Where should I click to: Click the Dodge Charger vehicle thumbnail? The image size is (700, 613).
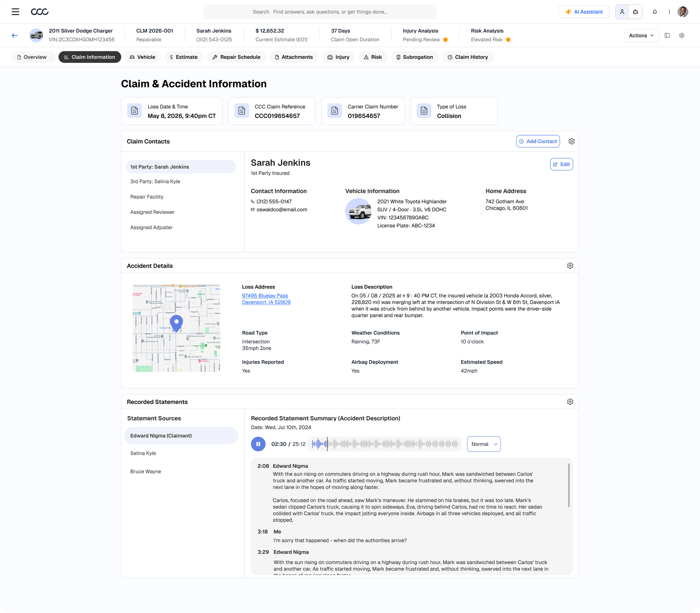tap(36, 35)
